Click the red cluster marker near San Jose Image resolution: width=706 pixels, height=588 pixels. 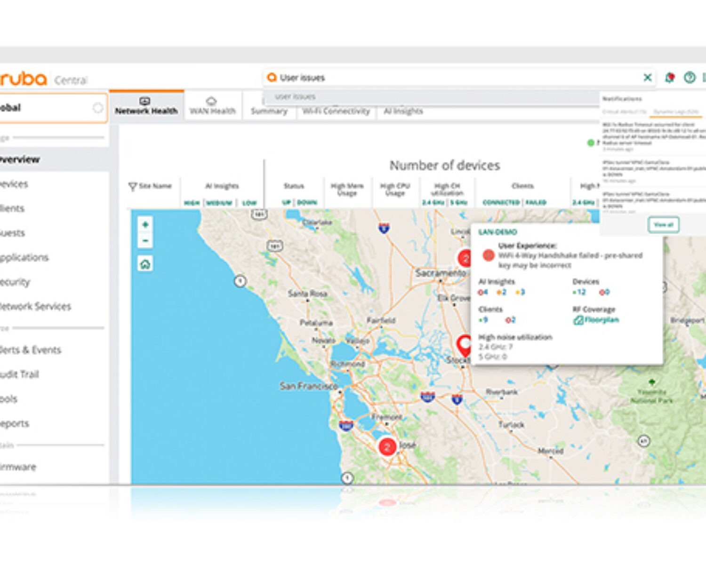click(387, 446)
